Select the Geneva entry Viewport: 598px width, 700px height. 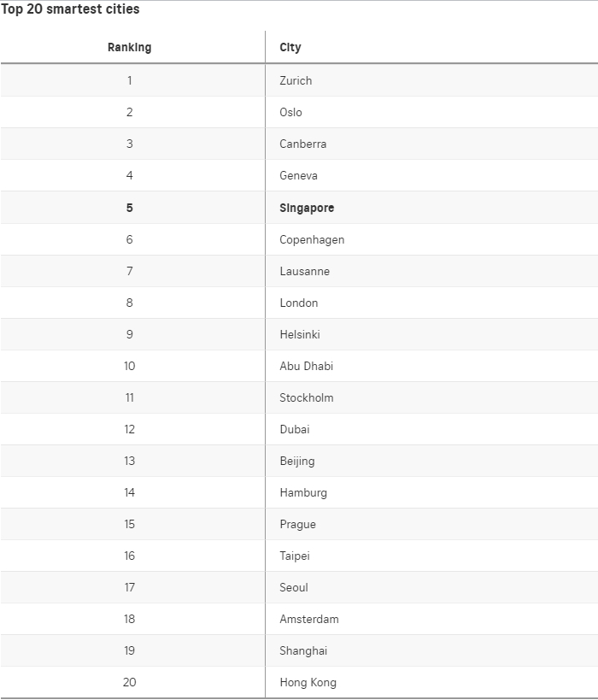(298, 175)
